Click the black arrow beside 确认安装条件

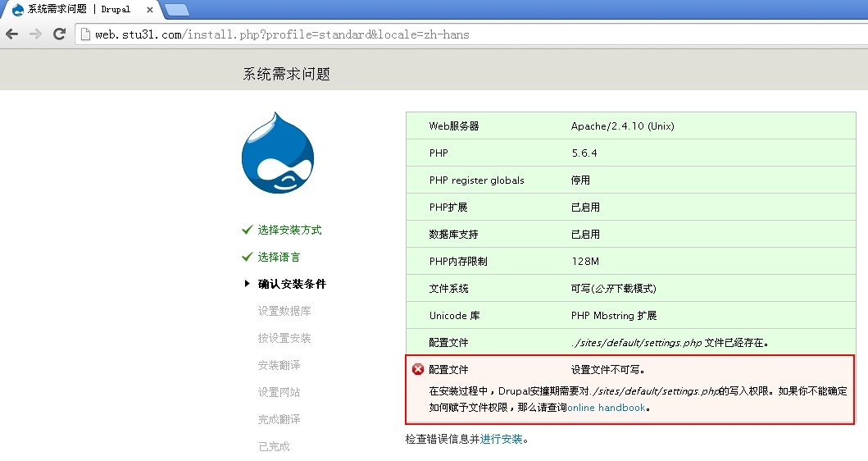coord(247,284)
